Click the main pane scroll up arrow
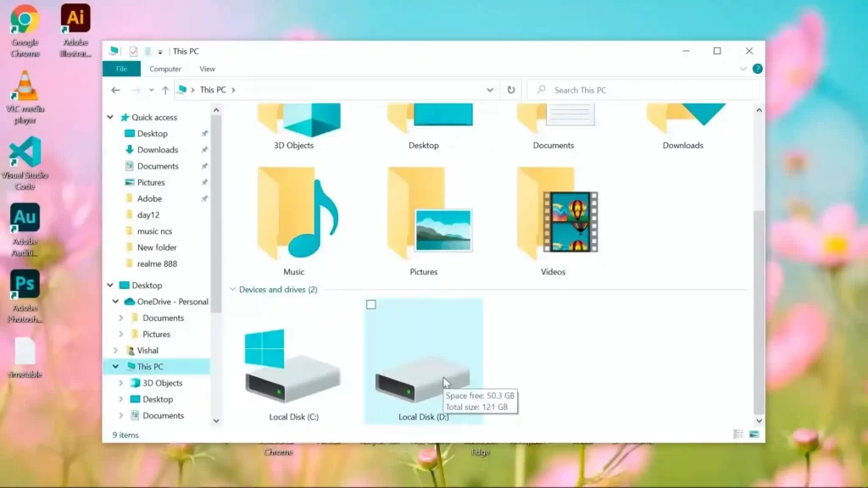Image resolution: width=868 pixels, height=488 pixels. coord(759,110)
